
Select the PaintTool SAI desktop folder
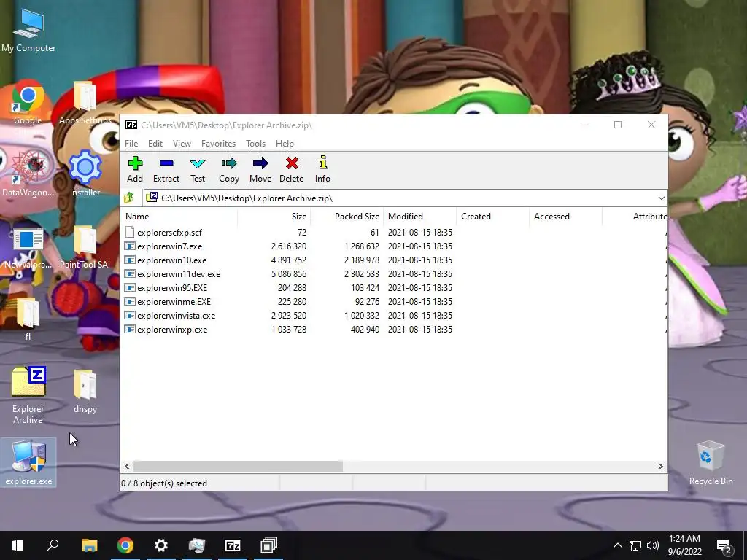coord(85,246)
